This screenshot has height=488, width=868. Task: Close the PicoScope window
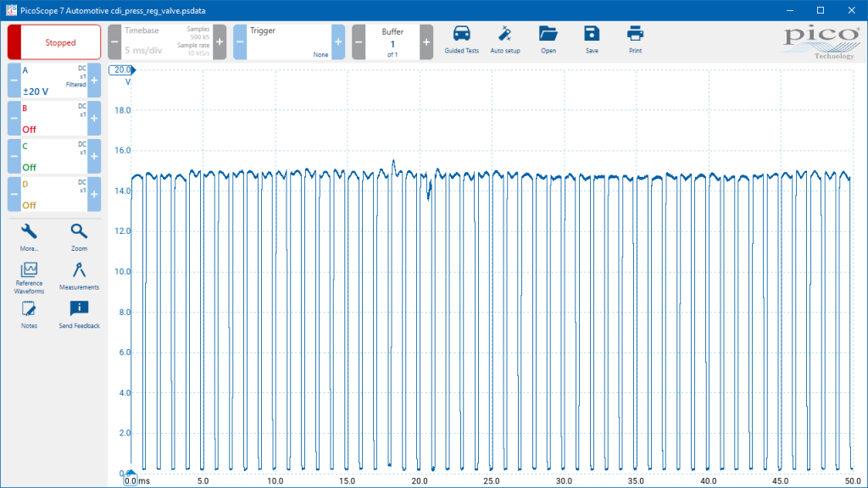[851, 10]
